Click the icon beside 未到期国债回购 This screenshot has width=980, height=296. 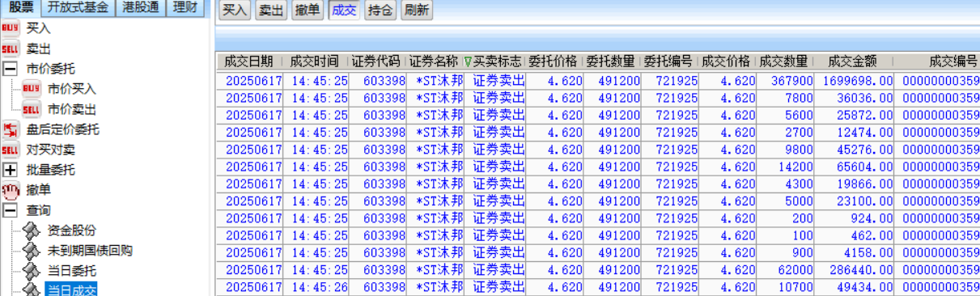[32, 251]
